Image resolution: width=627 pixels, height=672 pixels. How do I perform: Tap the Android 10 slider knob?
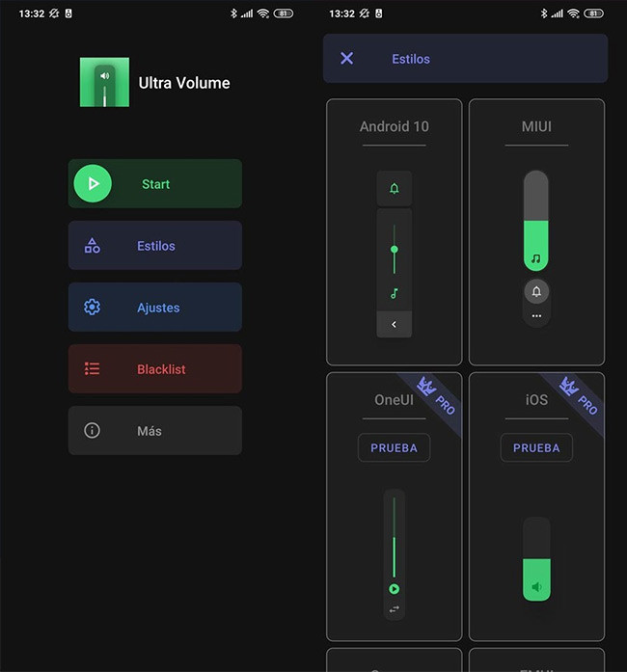pyautogui.click(x=395, y=249)
